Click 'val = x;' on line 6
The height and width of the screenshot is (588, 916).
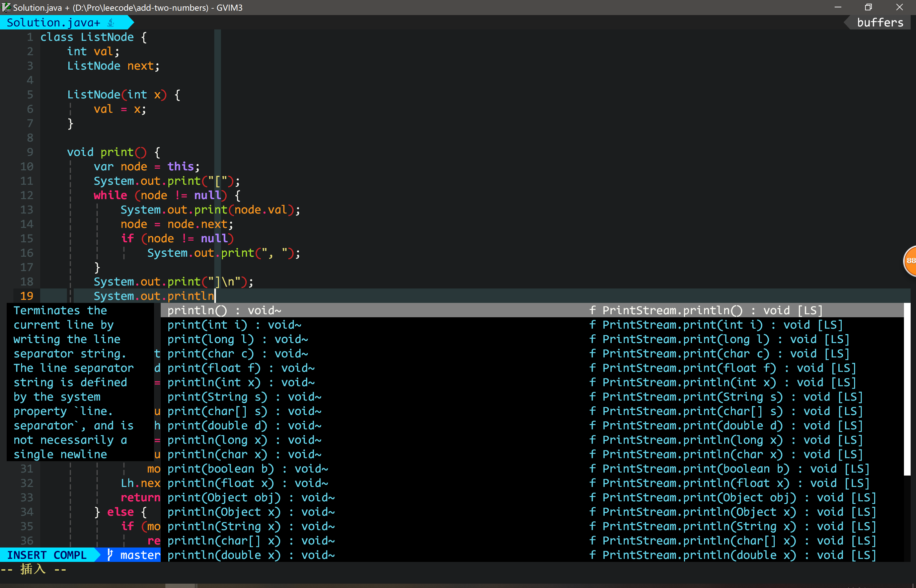pyautogui.click(x=120, y=109)
